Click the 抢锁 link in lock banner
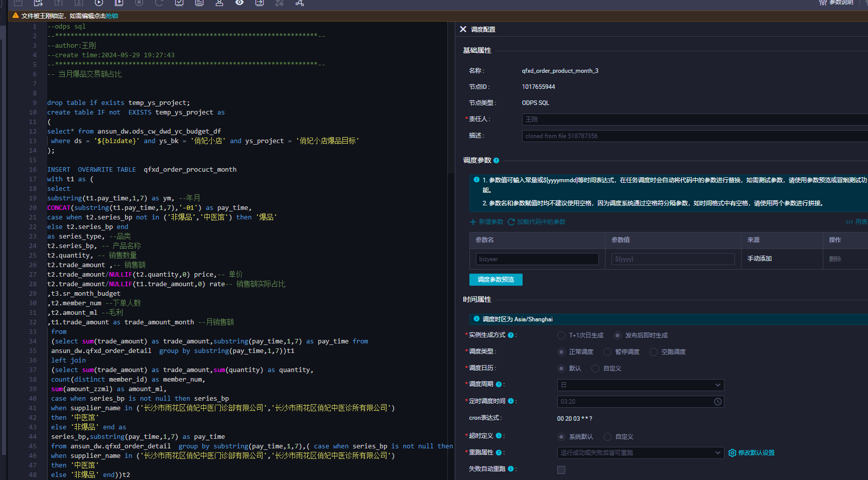868x480 pixels. pyautogui.click(x=112, y=16)
